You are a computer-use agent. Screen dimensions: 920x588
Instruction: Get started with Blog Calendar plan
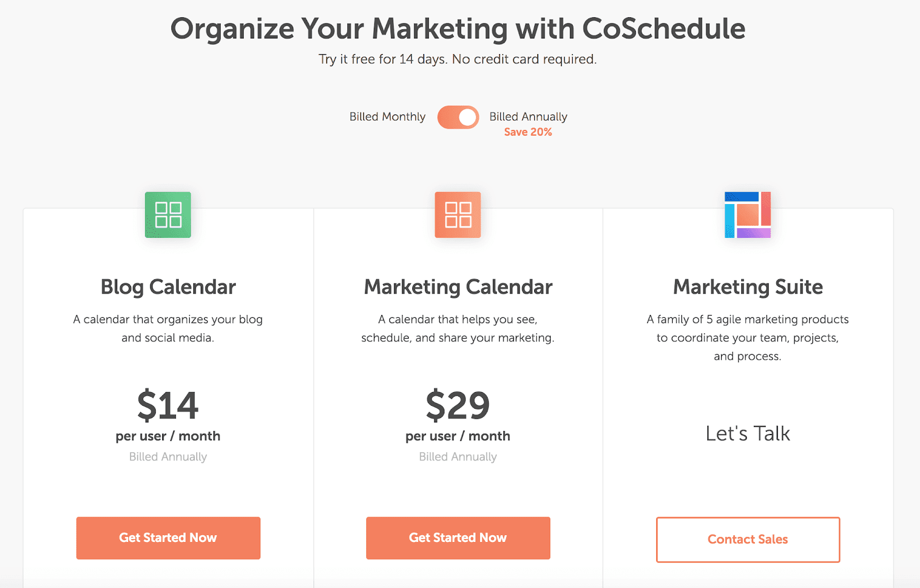click(x=168, y=538)
